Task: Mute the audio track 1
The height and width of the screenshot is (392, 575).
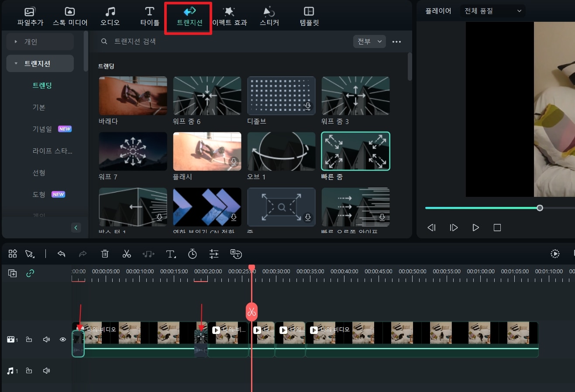Action: point(46,371)
